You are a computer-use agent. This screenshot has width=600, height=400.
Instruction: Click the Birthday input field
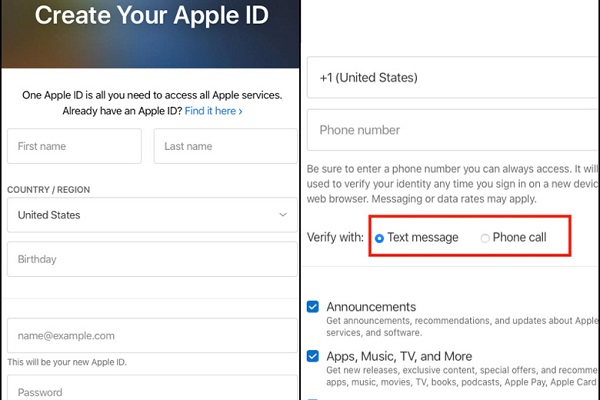point(152,259)
